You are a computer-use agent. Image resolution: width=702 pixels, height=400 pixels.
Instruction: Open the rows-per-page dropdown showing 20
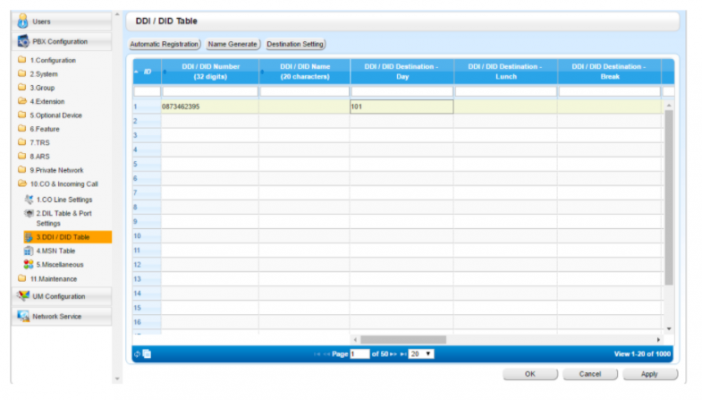[x=421, y=354]
